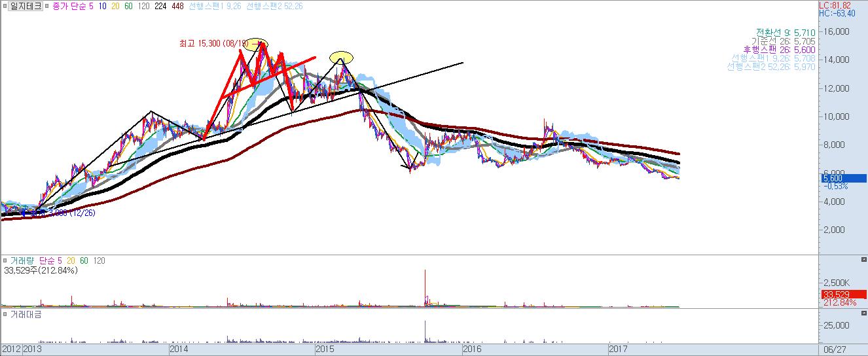Click the 10 period moving average label
The image size is (868, 356).
pyautogui.click(x=103, y=6)
